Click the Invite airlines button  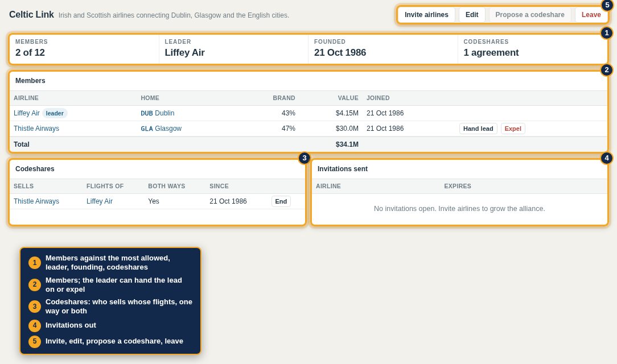pos(426,15)
